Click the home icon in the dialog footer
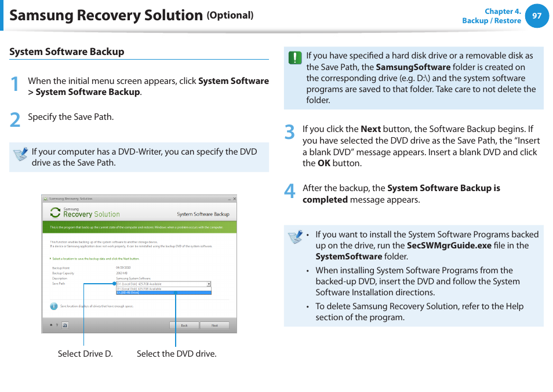The width and height of the screenshot is (553, 392). pos(51,325)
